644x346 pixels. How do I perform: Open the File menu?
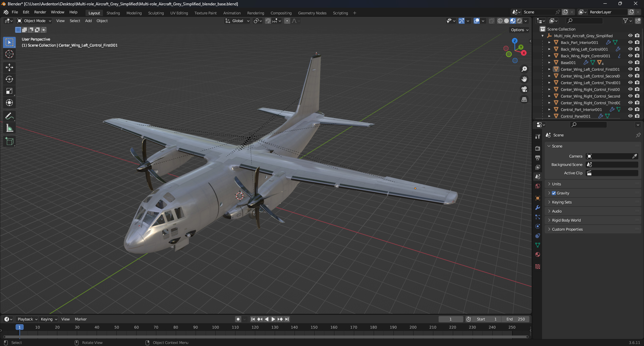coord(15,12)
